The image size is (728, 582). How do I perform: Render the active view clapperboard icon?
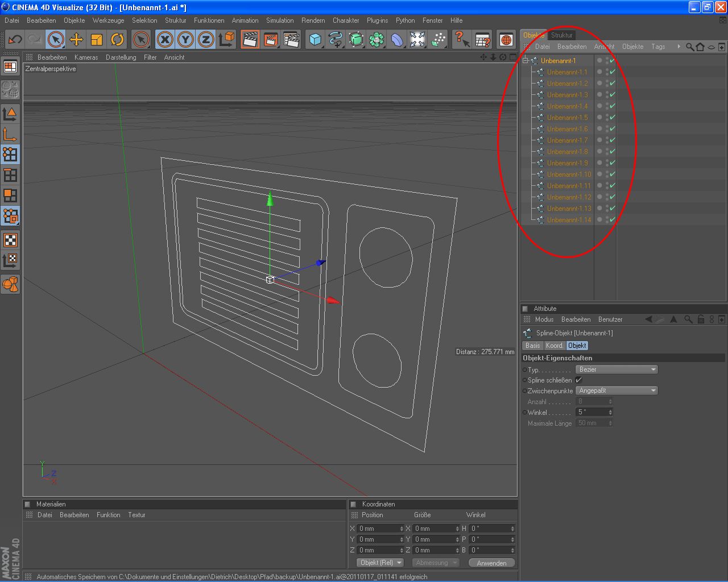click(x=250, y=39)
